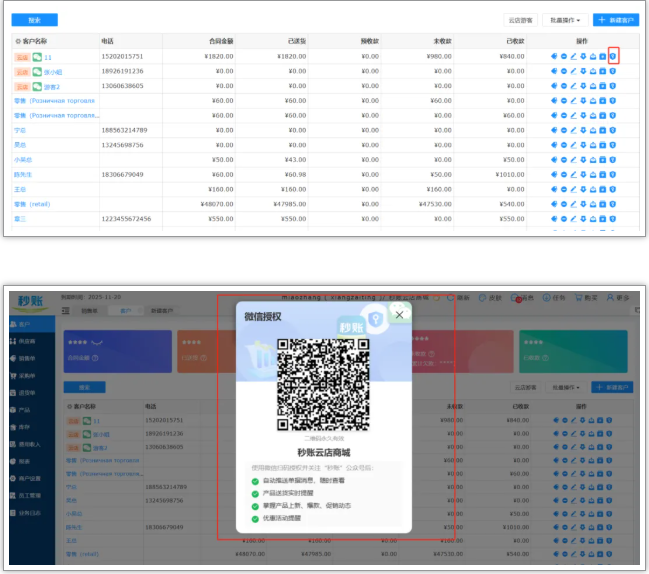Open 购买 cart in lower top bar
Image resolution: width=649 pixels, height=574 pixels.
pyautogui.click(x=586, y=298)
